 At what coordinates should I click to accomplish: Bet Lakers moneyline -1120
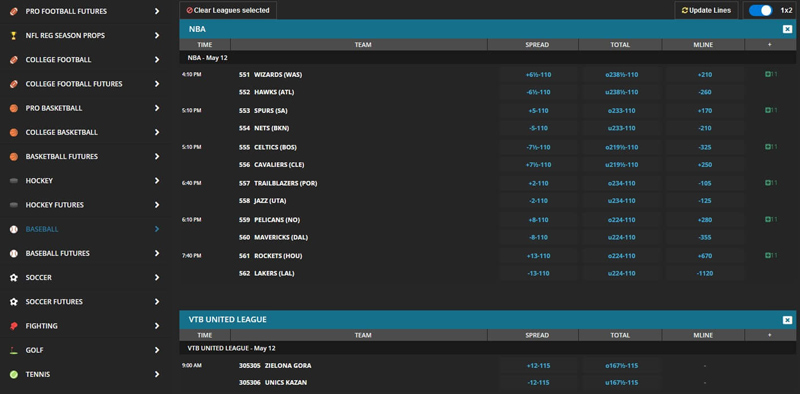[705, 274]
